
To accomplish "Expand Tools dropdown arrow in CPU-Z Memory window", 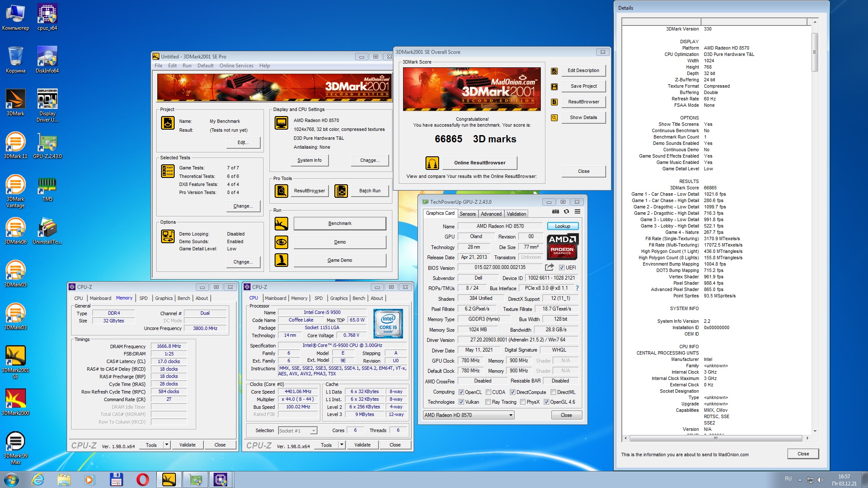I will 167,445.
